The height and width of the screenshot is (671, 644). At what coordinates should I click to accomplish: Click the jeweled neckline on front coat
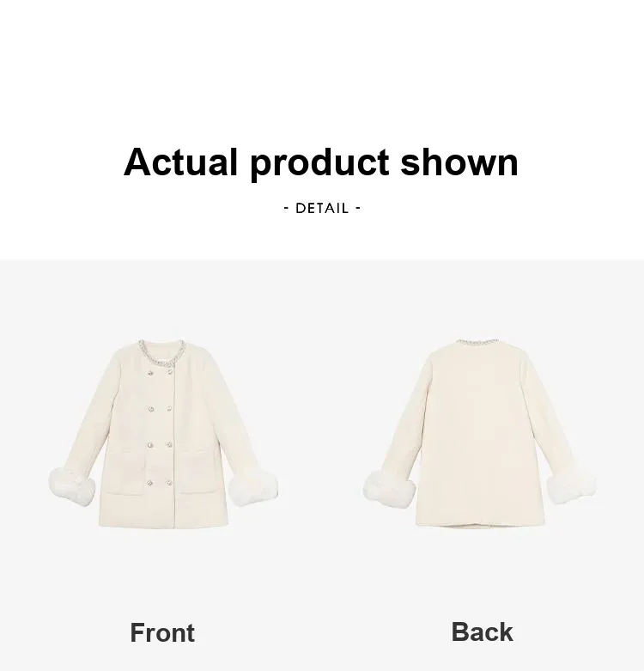tap(162, 352)
